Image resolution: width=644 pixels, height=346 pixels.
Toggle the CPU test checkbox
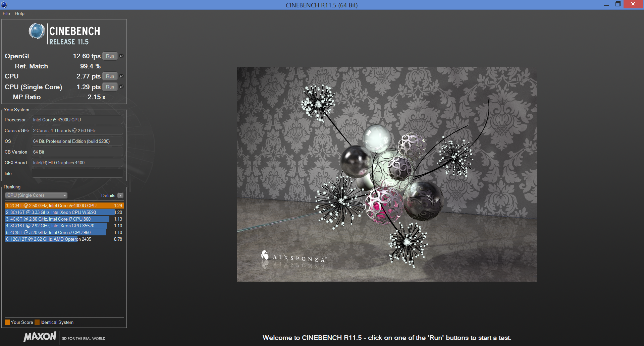(x=121, y=76)
